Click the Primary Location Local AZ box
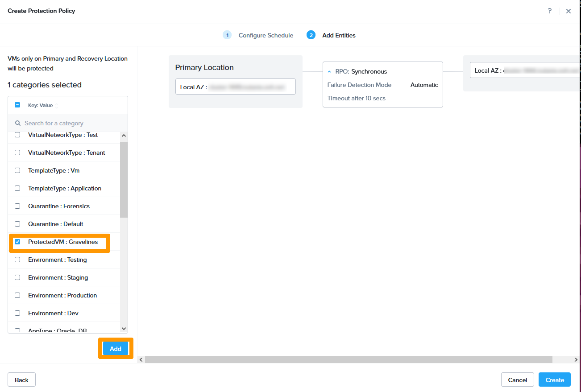 pos(235,87)
